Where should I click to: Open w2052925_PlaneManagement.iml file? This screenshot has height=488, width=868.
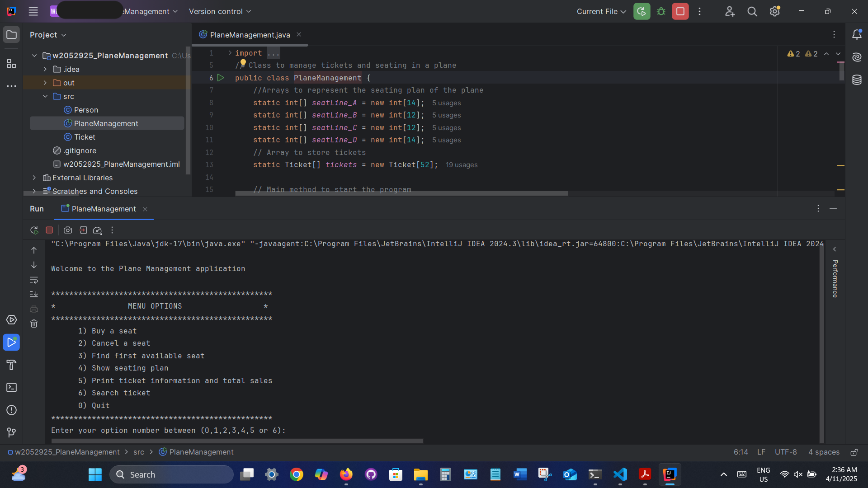(122, 164)
